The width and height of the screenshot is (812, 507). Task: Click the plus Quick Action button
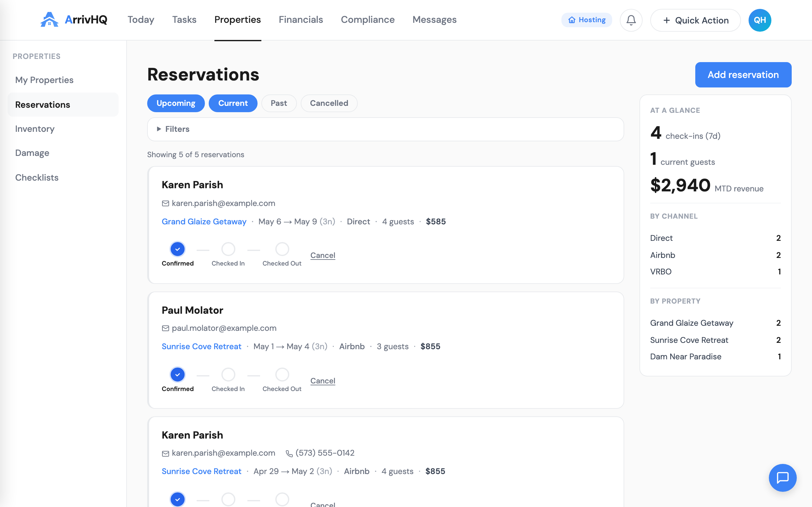click(695, 20)
